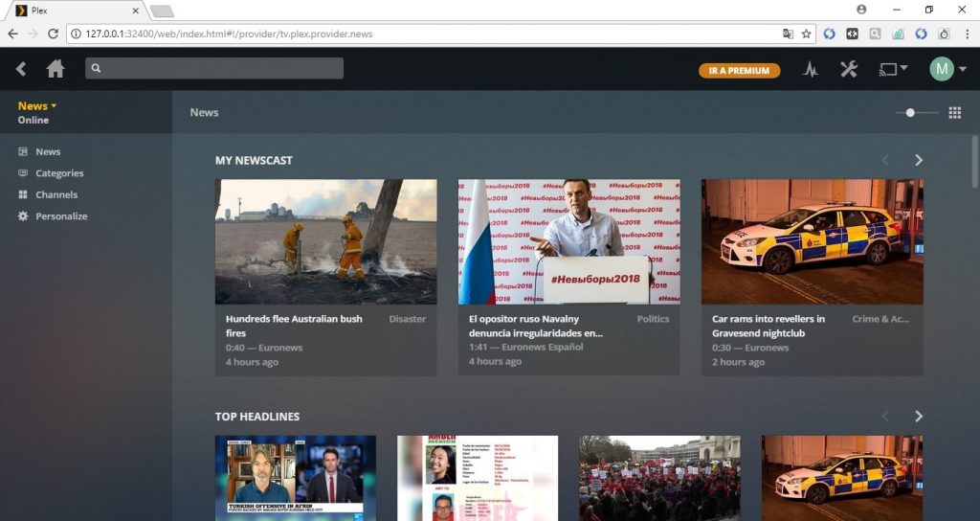This screenshot has height=521, width=980.
Task: Open Channels in the sidebar
Action: pos(56,194)
